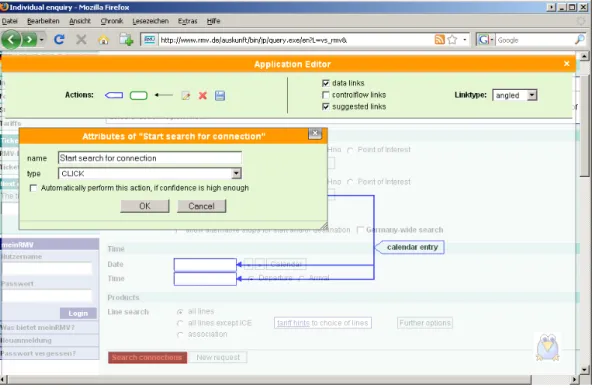
Task: Select the Arrival radio button
Action: tap(301, 279)
